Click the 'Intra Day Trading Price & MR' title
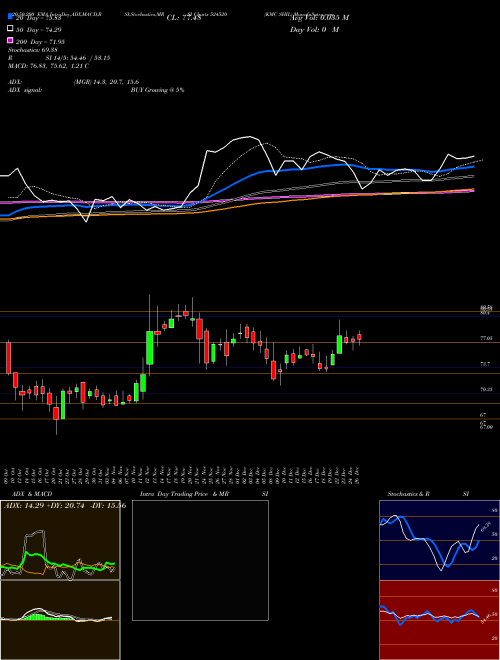This screenshot has width=500, height=660. 184,494
